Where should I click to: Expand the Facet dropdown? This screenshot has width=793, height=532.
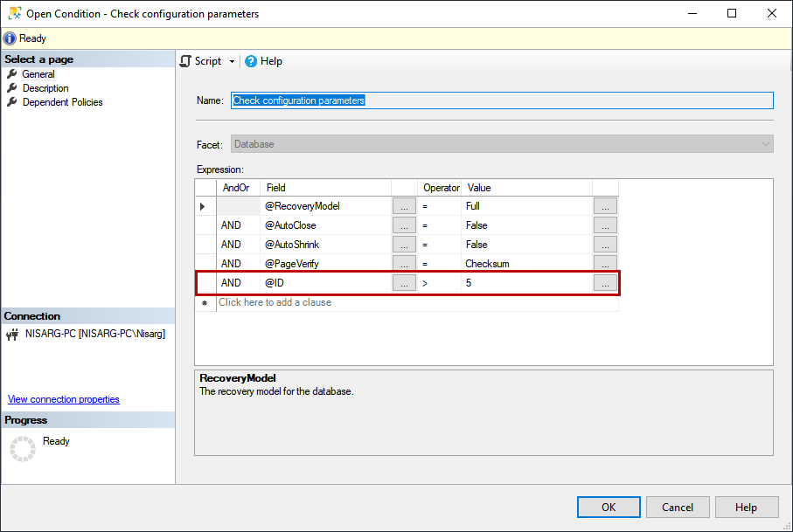click(765, 144)
